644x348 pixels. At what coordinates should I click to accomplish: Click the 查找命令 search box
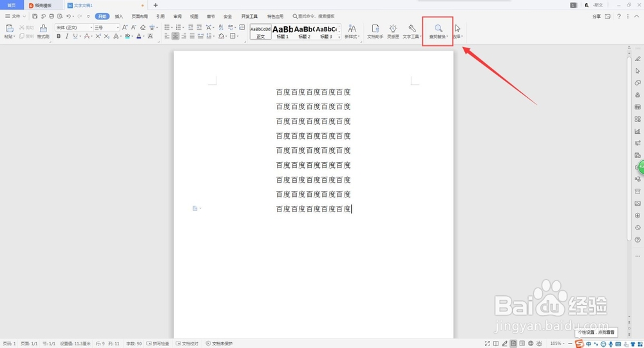point(314,17)
